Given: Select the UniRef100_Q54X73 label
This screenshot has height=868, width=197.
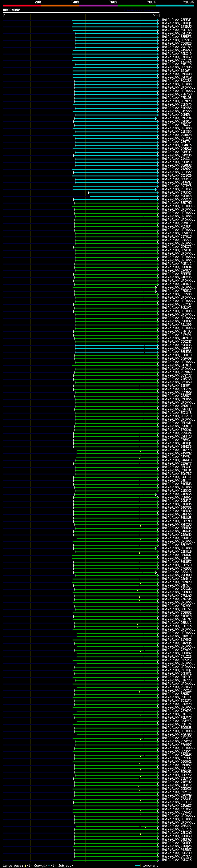Looking at the screenshot, I should [x=176, y=247].
